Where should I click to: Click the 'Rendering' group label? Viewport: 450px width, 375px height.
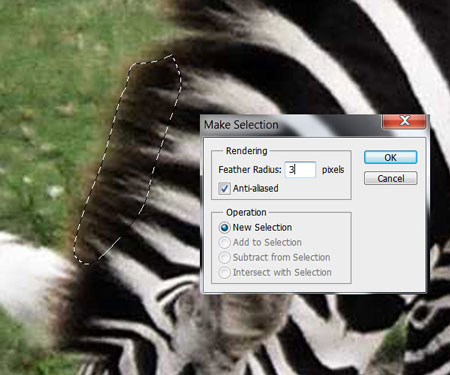(x=247, y=151)
